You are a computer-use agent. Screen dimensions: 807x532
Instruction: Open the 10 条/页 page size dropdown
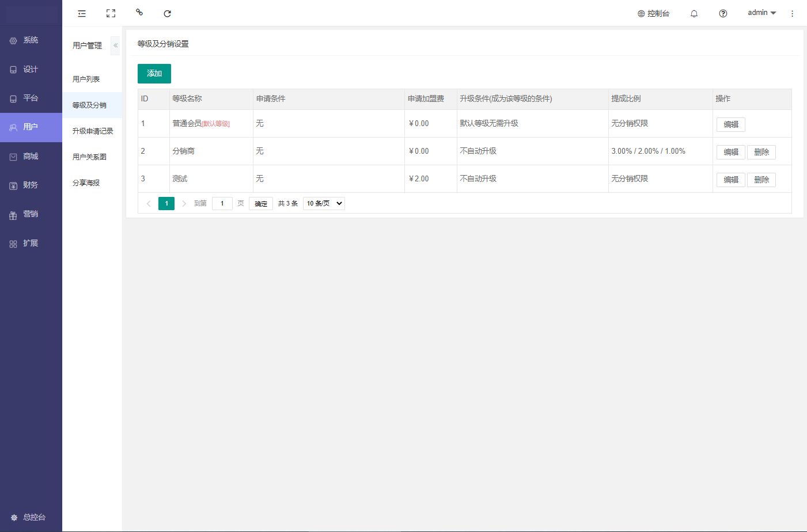[x=324, y=203]
